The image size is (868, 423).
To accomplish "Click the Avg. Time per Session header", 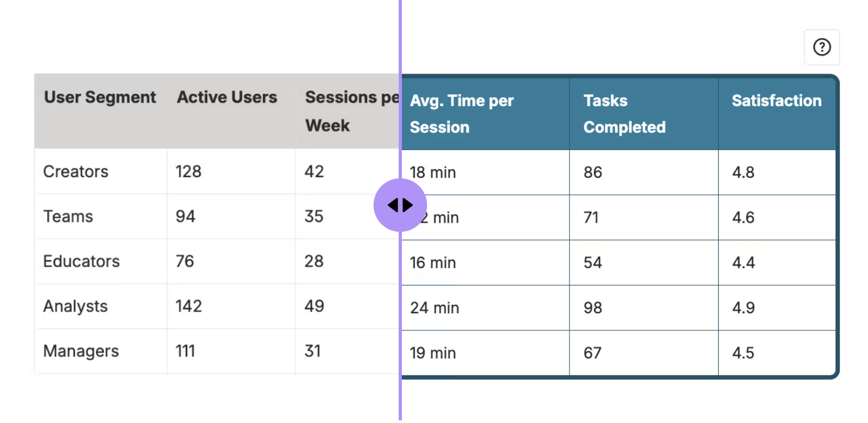I will (462, 114).
